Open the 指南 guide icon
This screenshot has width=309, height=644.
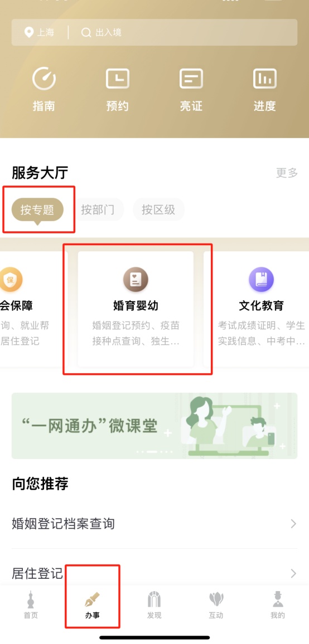(x=44, y=79)
